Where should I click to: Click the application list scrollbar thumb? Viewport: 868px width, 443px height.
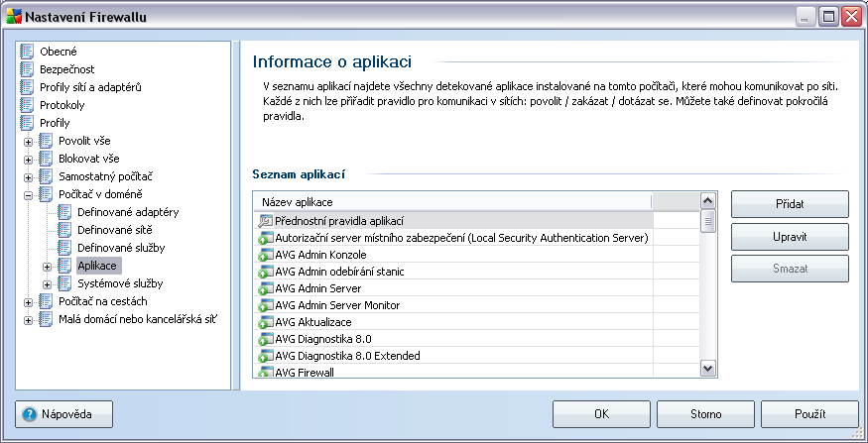pos(708,222)
